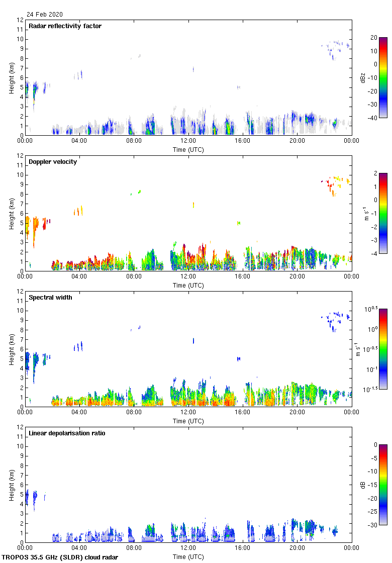Click the dBz unit label beside the color bar

tap(362, 77)
